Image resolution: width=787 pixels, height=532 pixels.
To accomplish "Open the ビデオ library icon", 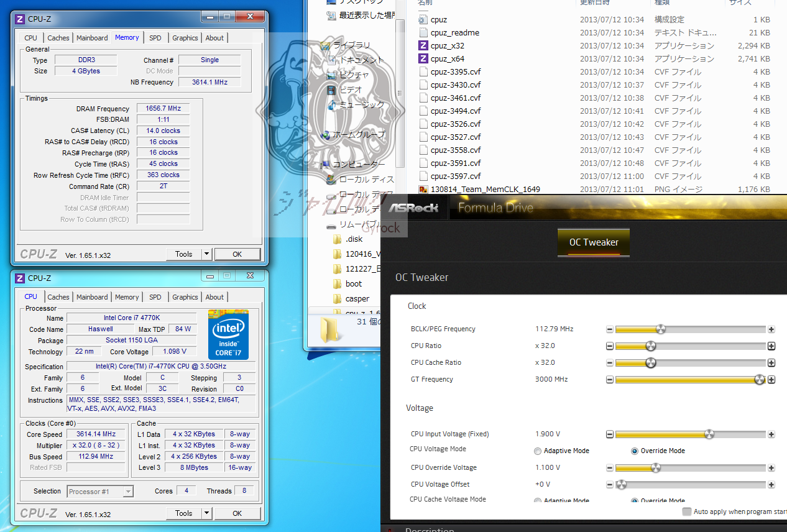I will click(x=331, y=89).
